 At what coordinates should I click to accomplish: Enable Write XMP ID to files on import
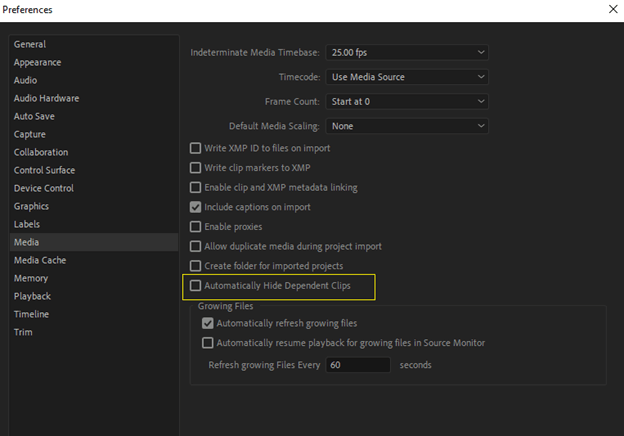coord(195,148)
